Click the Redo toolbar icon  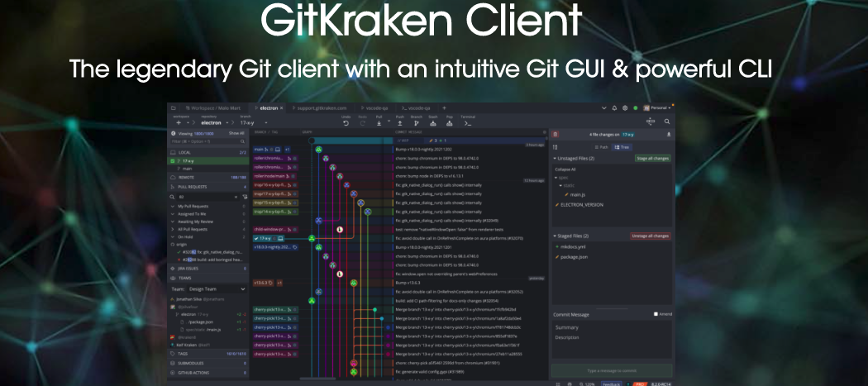pos(363,123)
